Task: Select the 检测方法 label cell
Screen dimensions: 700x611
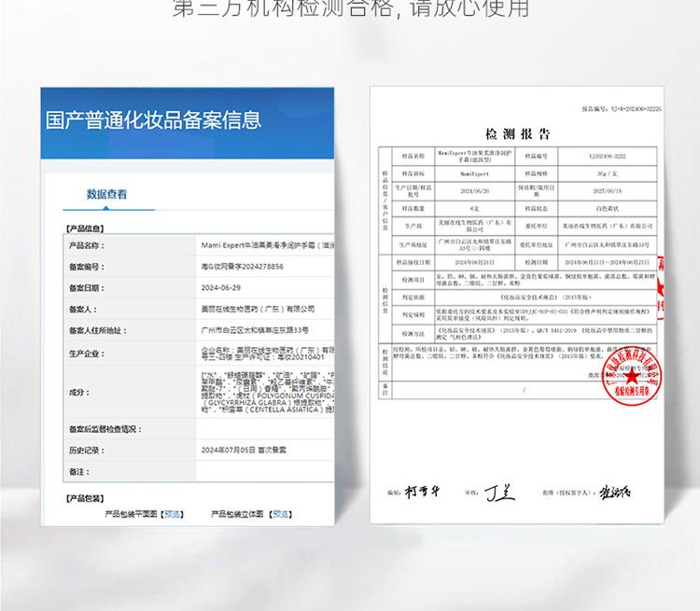Action: (413, 333)
